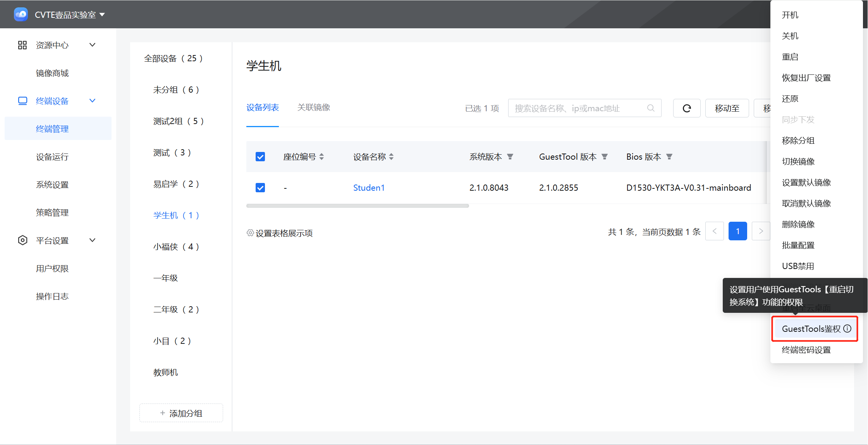The image size is (868, 445).
Task: Click the 移动至 button
Action: click(x=727, y=108)
